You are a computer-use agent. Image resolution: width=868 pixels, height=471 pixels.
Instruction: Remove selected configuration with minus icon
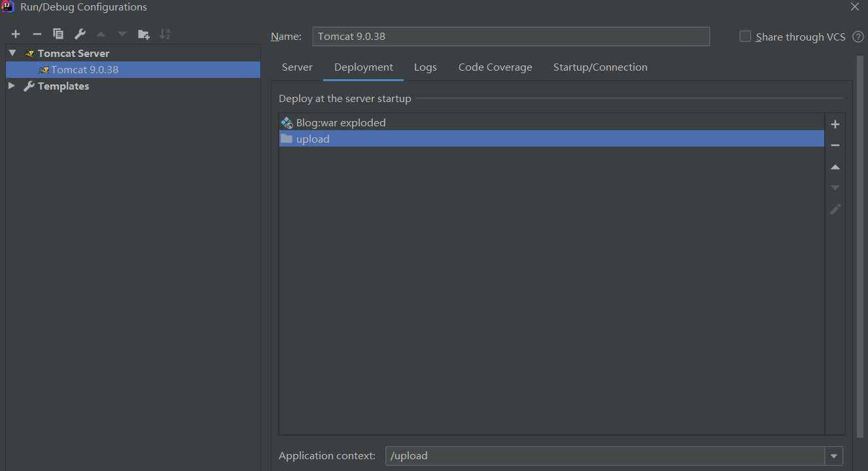(x=37, y=34)
